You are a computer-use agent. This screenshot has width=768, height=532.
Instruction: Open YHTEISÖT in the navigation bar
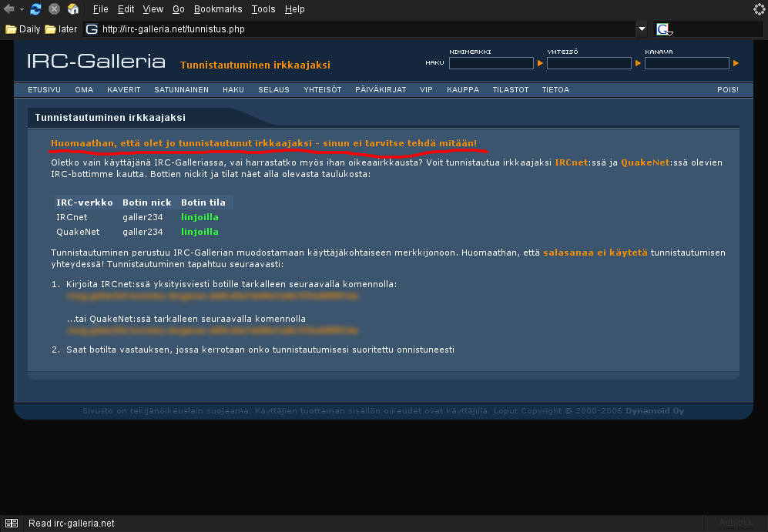[322, 90]
